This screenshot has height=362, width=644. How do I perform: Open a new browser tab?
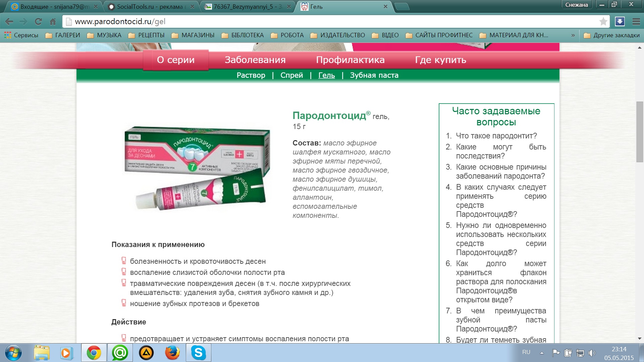pyautogui.click(x=401, y=6)
